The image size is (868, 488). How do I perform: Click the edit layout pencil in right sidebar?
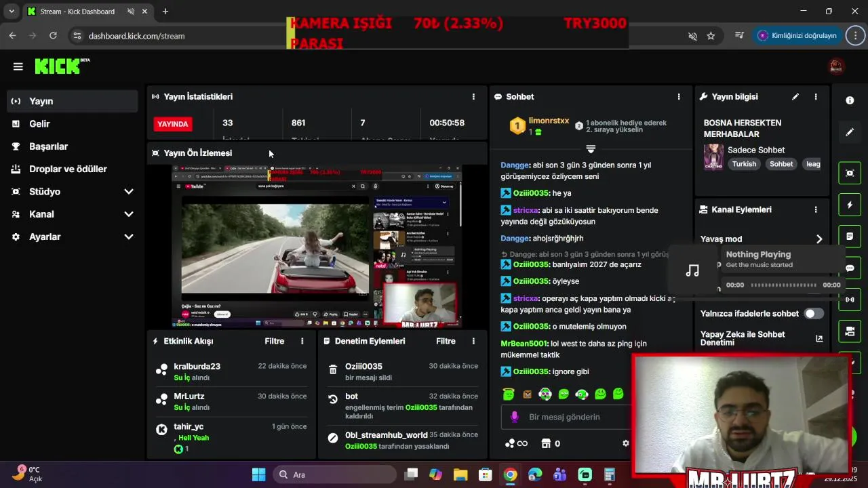point(850,132)
